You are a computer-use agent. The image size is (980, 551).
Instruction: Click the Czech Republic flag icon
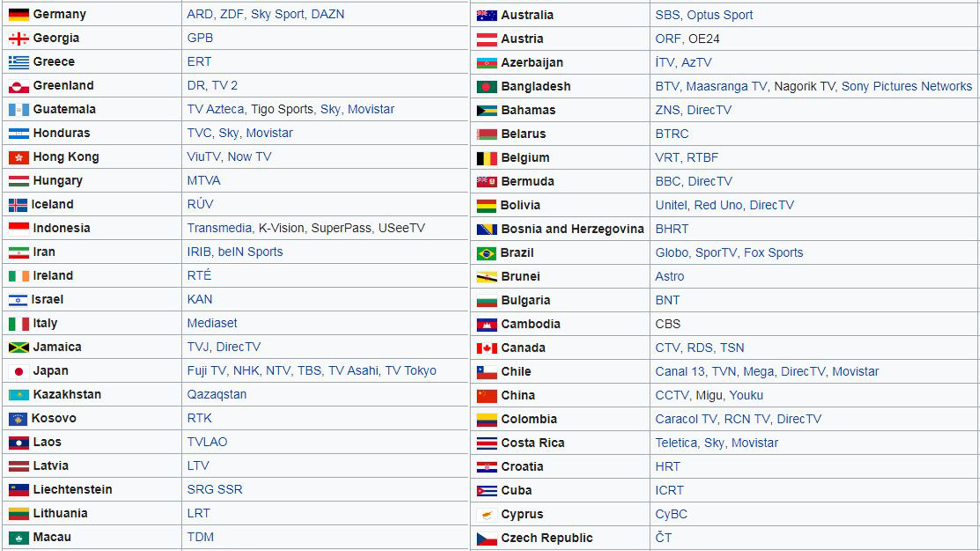point(486,538)
